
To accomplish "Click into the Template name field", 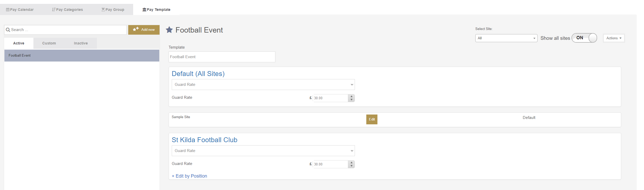I will (222, 57).
